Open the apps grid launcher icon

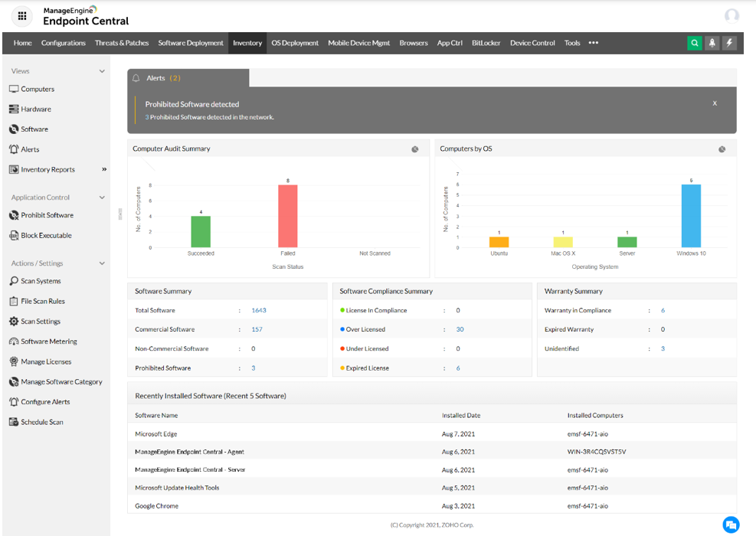point(22,16)
